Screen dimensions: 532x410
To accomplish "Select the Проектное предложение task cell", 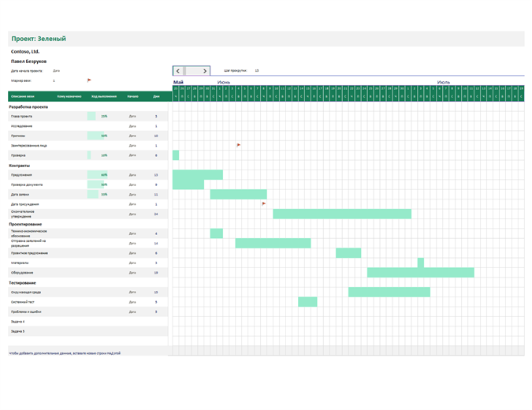I will (29, 253).
